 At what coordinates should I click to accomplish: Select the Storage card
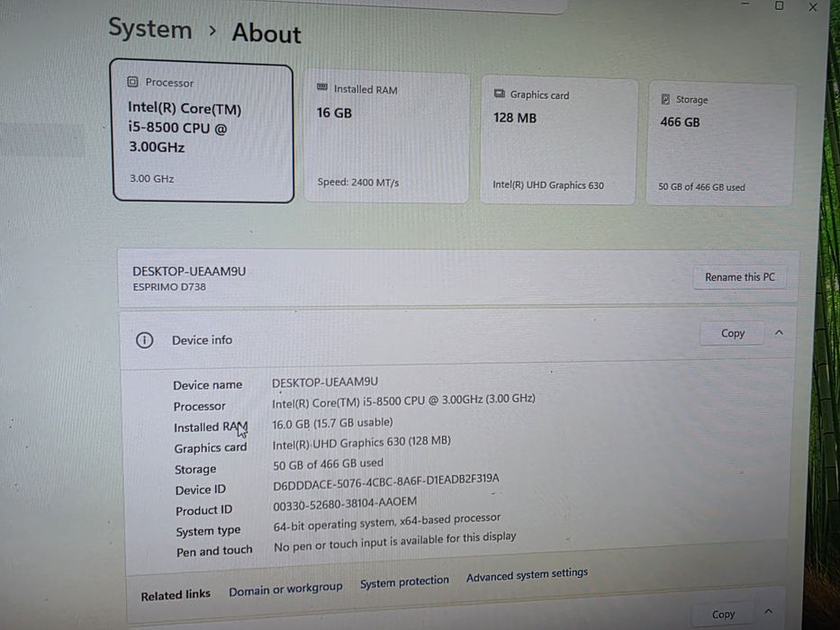(x=720, y=144)
